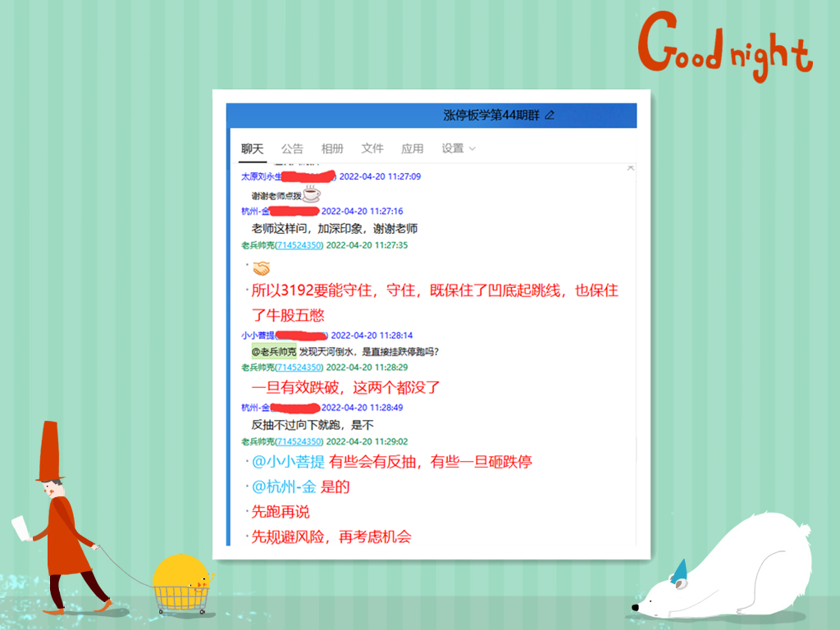Open the 相册 tab

(332, 149)
